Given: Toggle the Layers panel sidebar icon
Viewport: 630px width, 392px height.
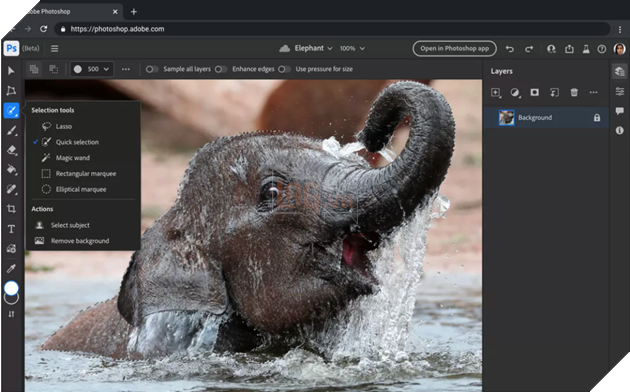Looking at the screenshot, I should [620, 71].
